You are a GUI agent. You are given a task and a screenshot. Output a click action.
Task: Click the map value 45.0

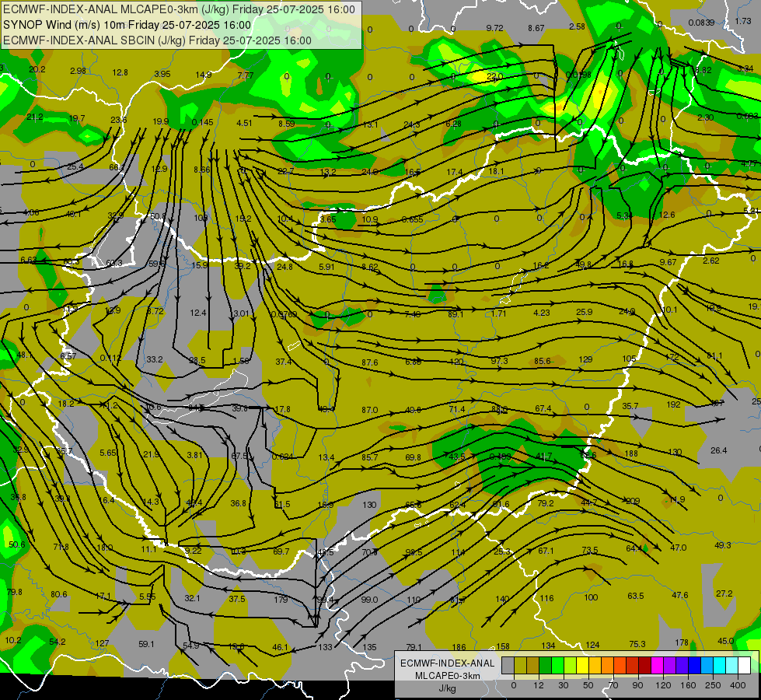(725, 641)
